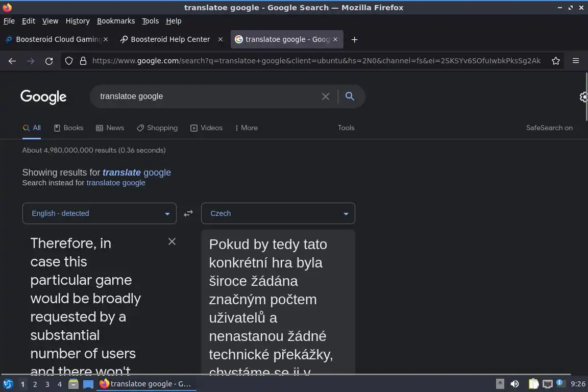Open English - detected source language dropdown
The height and width of the screenshot is (392, 588).
tap(100, 213)
